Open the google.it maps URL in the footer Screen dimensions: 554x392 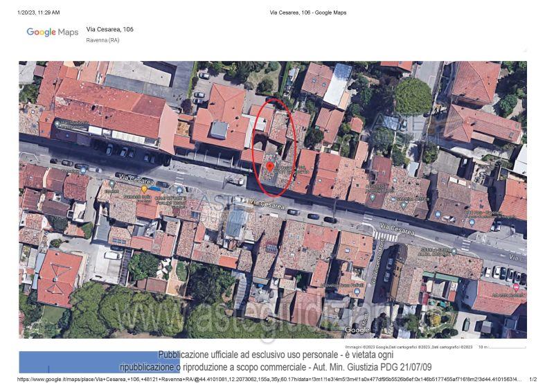click(x=270, y=380)
